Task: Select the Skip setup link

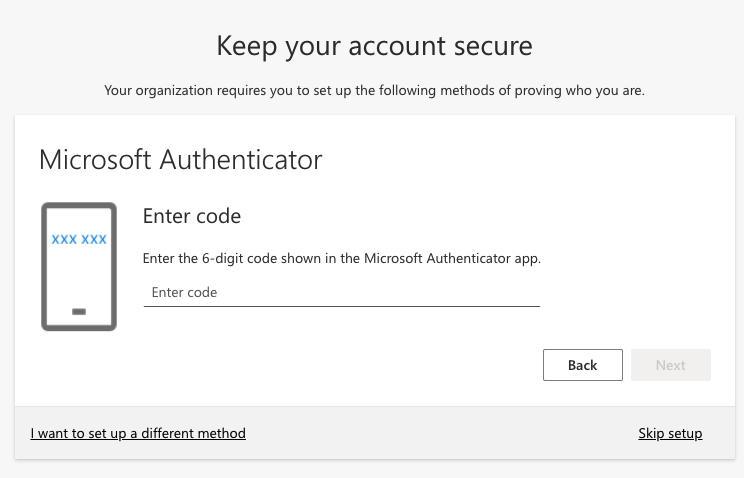Action: coord(670,433)
